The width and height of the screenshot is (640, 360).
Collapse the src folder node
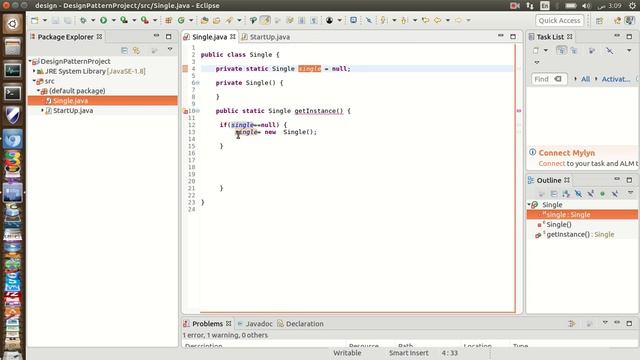click(x=34, y=81)
